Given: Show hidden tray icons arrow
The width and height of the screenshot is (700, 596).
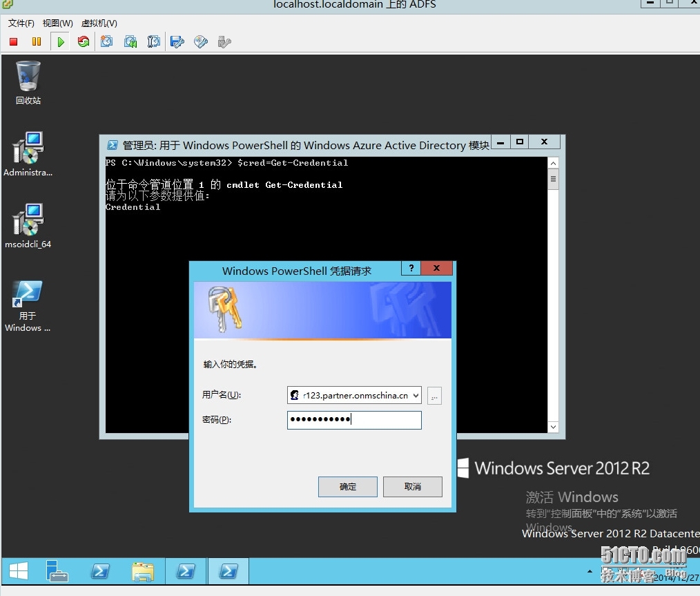Looking at the screenshot, I should pyautogui.click(x=590, y=571).
